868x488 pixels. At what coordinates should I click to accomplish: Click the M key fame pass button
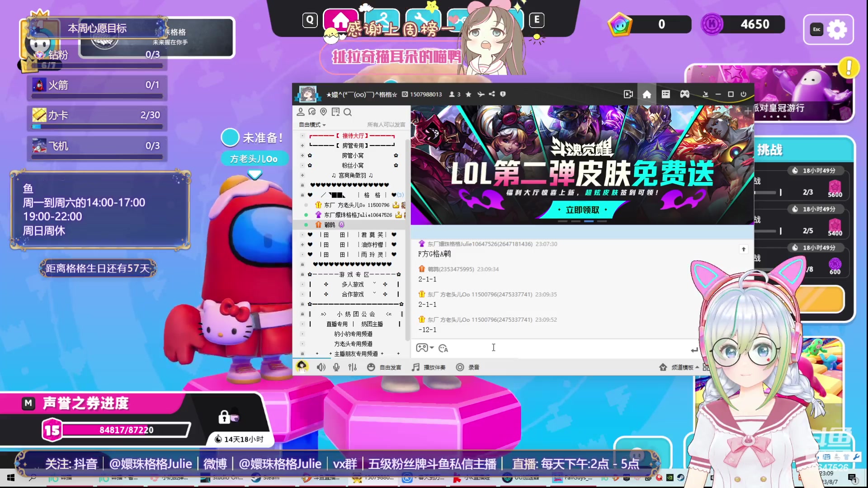[x=28, y=403]
